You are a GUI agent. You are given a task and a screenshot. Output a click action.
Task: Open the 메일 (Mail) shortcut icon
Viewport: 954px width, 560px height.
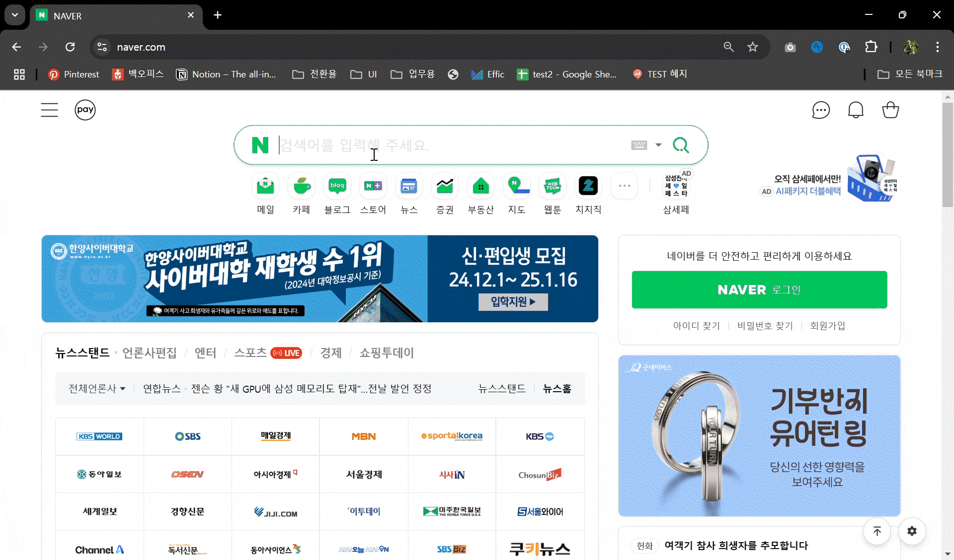(x=265, y=186)
